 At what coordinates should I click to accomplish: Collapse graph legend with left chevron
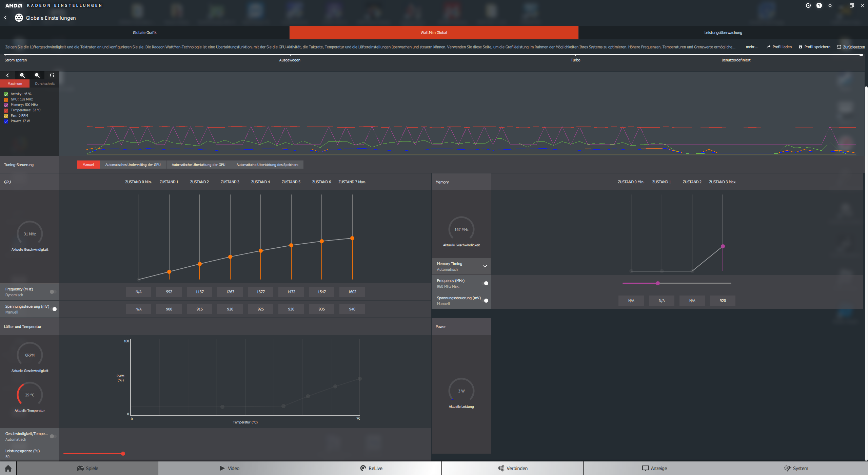[x=7, y=75]
